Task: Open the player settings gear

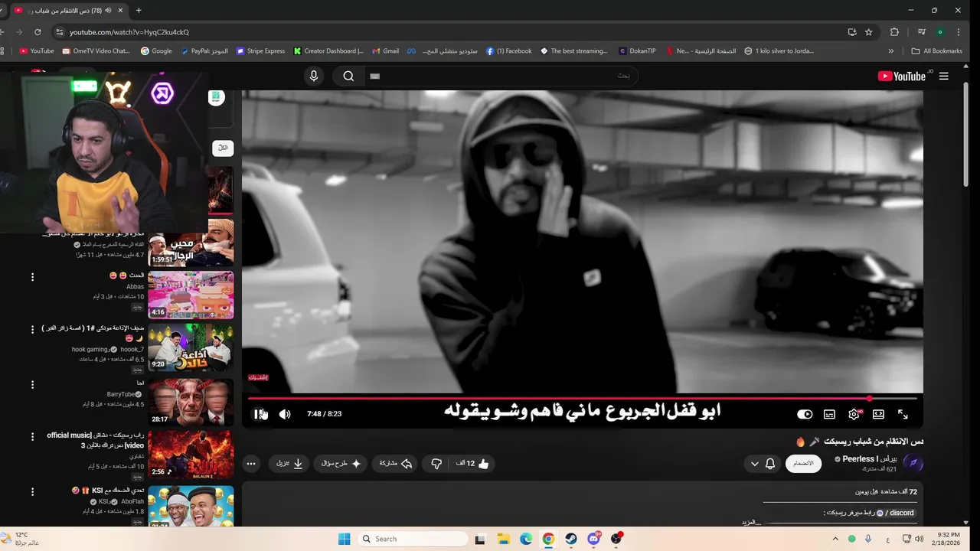Action: click(854, 414)
